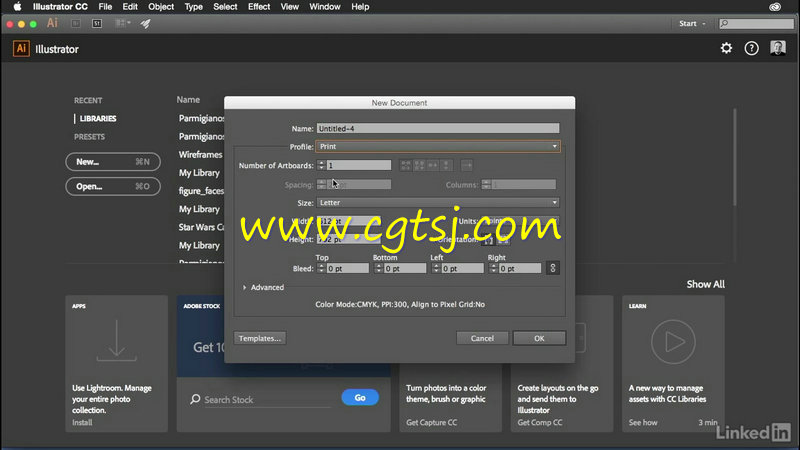This screenshot has width=800, height=450.
Task: Click OK in New Document dialog
Action: click(x=539, y=338)
